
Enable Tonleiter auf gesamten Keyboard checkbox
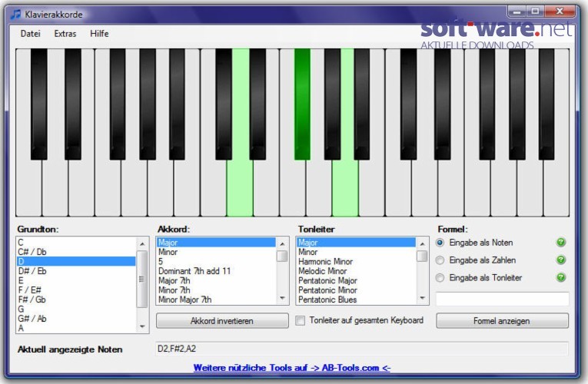tap(300, 321)
